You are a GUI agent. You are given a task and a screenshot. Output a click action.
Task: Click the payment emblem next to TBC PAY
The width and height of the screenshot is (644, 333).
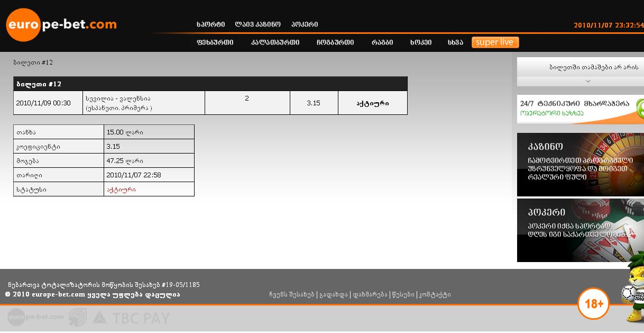[x=78, y=317]
